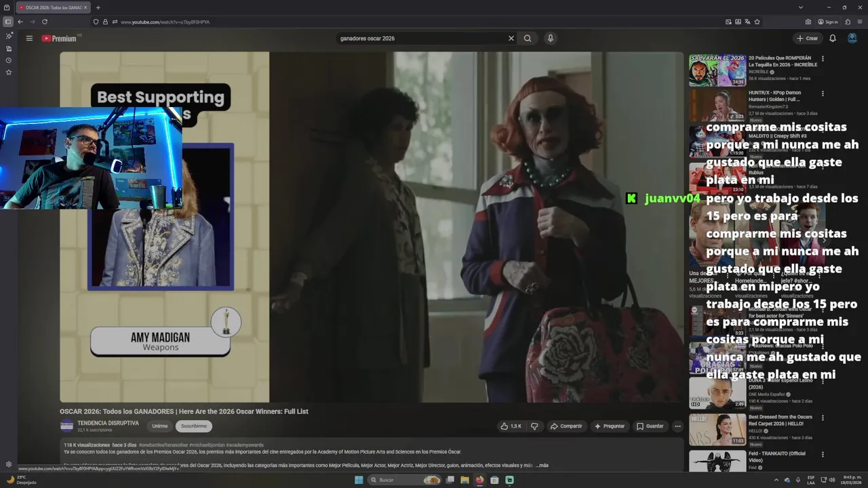Image resolution: width=868 pixels, height=488 pixels.
Task: Click the video player to pause
Action: (372, 227)
